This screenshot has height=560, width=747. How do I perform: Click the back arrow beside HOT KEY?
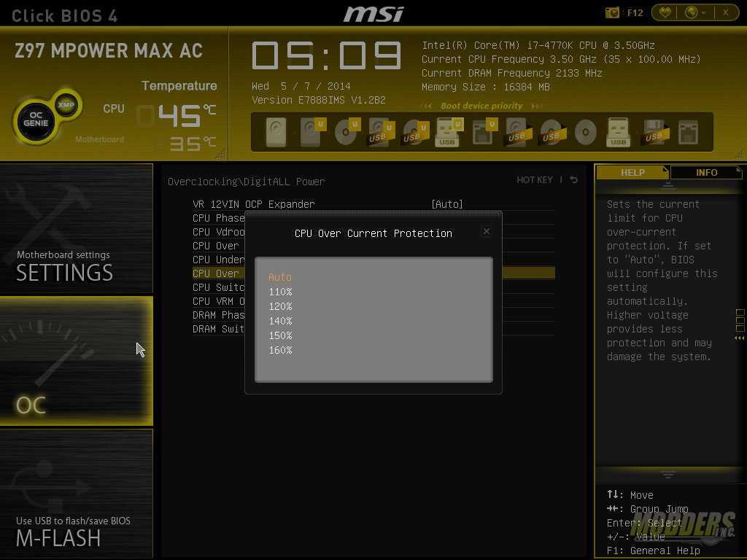pos(574,180)
